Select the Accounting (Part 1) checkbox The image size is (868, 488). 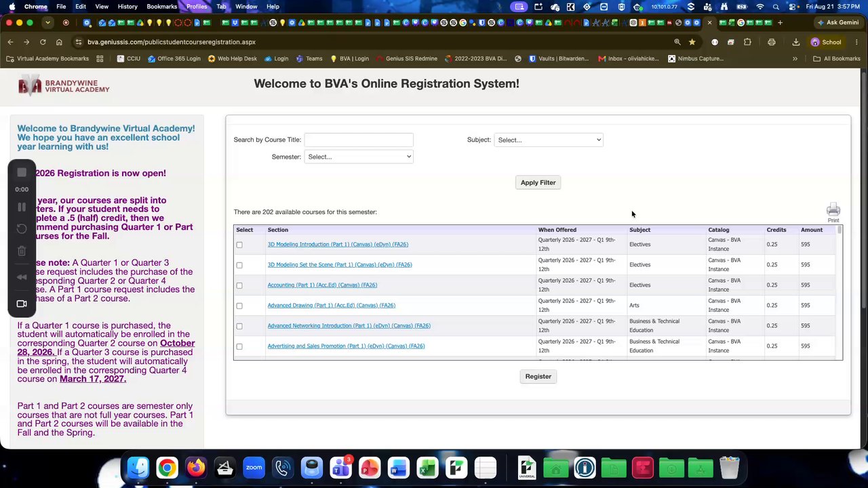pos(239,285)
